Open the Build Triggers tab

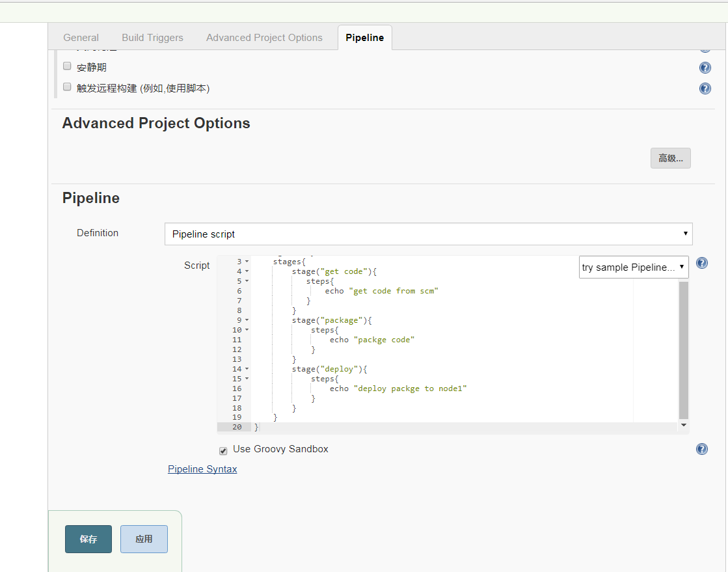(x=152, y=38)
